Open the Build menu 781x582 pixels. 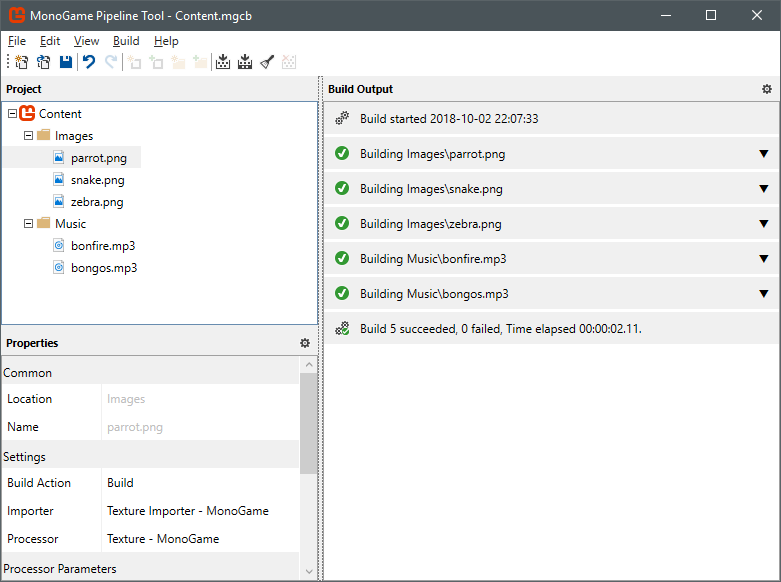coord(126,41)
